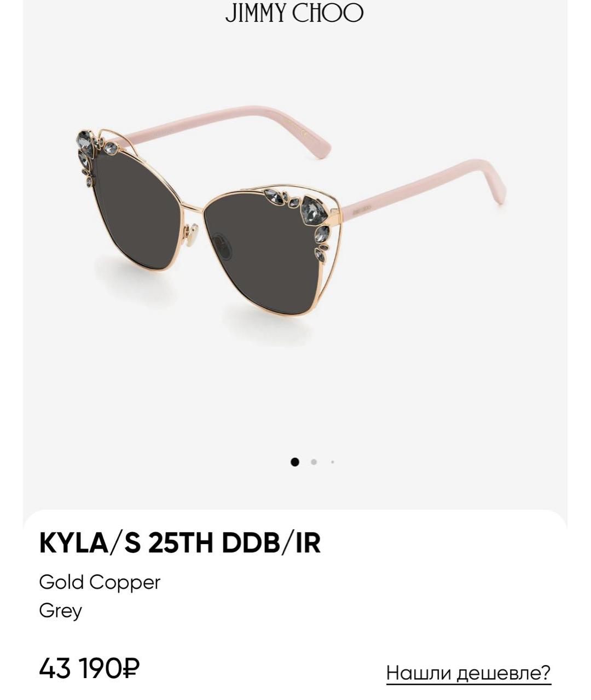
Task: Tap the ruble currency symbol in price
Action: pos(132,668)
